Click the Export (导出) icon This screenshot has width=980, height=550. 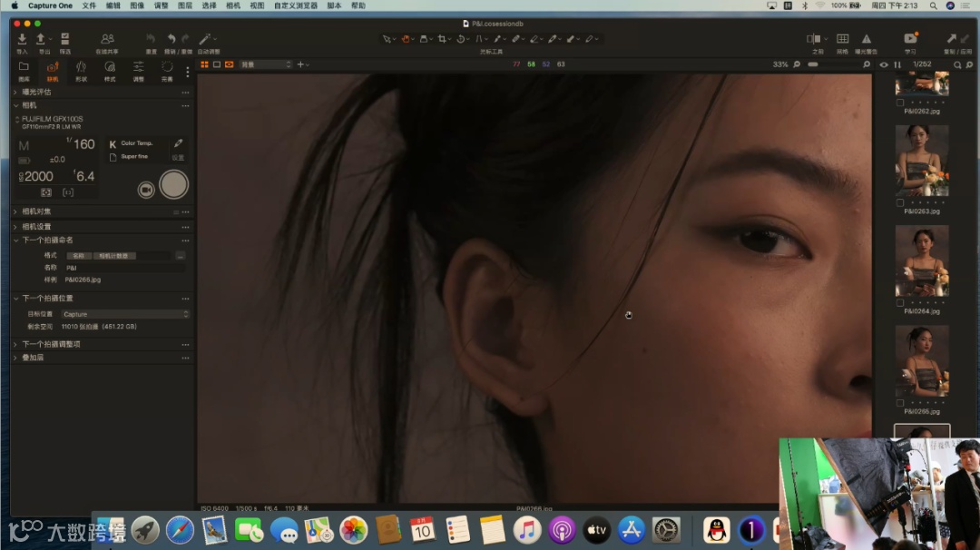(x=41, y=39)
